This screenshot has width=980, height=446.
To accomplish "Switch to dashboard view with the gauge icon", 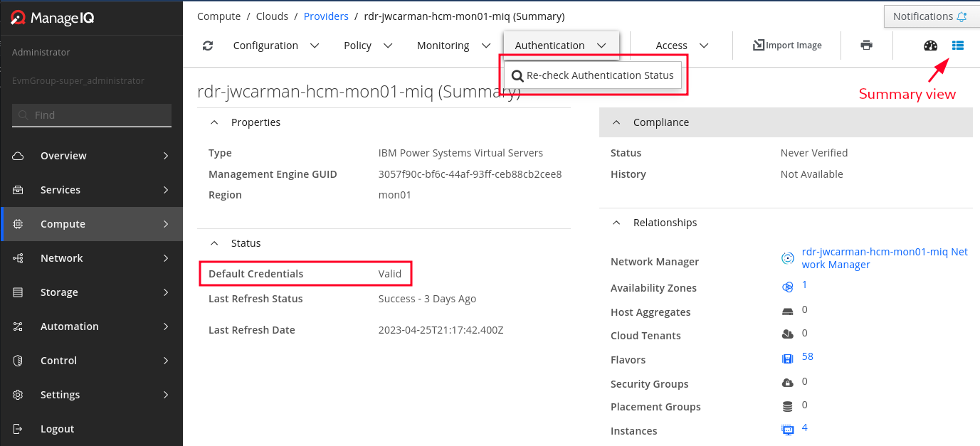I will point(930,45).
